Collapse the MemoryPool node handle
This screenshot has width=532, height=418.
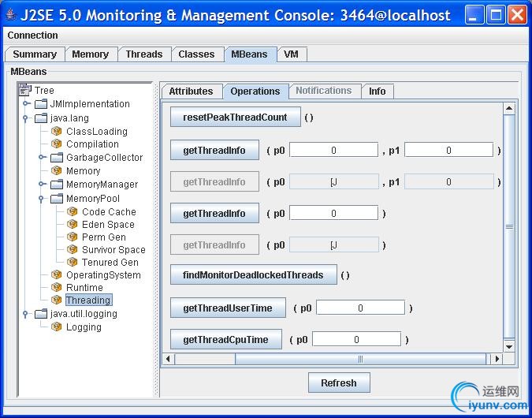coord(41,199)
